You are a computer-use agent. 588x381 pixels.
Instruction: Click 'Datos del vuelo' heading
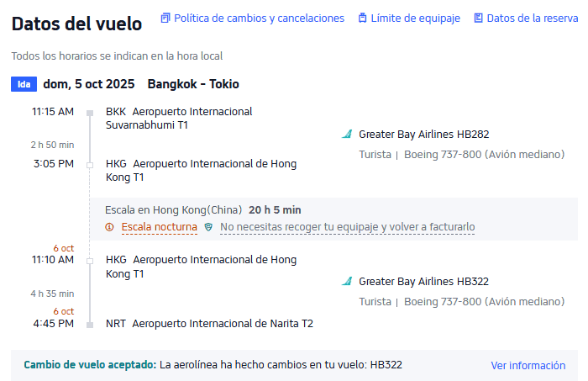[x=77, y=24]
